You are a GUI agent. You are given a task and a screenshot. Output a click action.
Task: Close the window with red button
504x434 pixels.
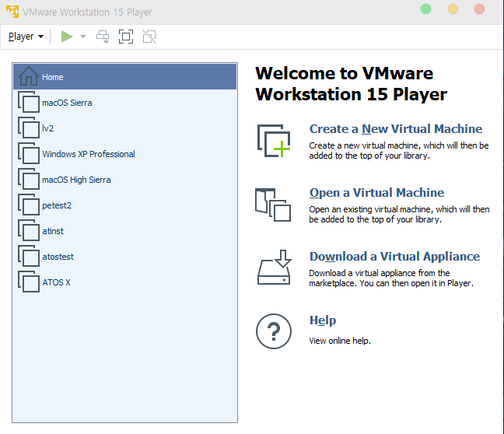coord(480,9)
